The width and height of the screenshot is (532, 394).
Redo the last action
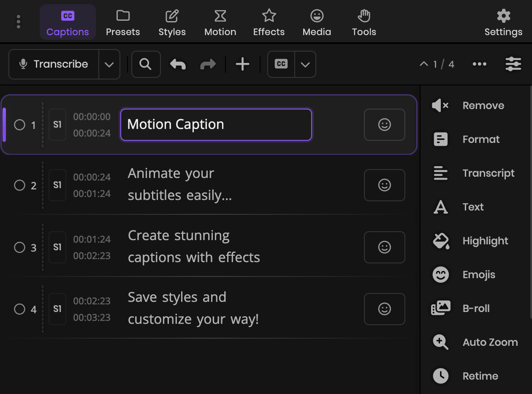(208, 64)
